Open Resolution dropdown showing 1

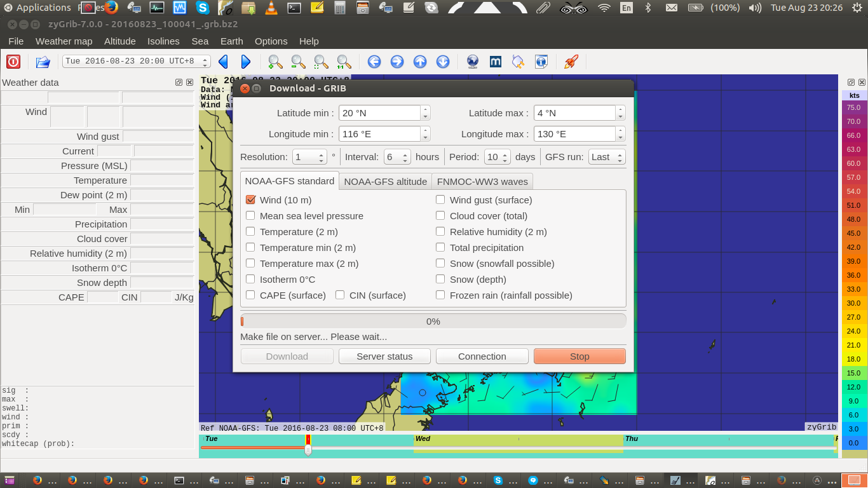click(x=309, y=157)
